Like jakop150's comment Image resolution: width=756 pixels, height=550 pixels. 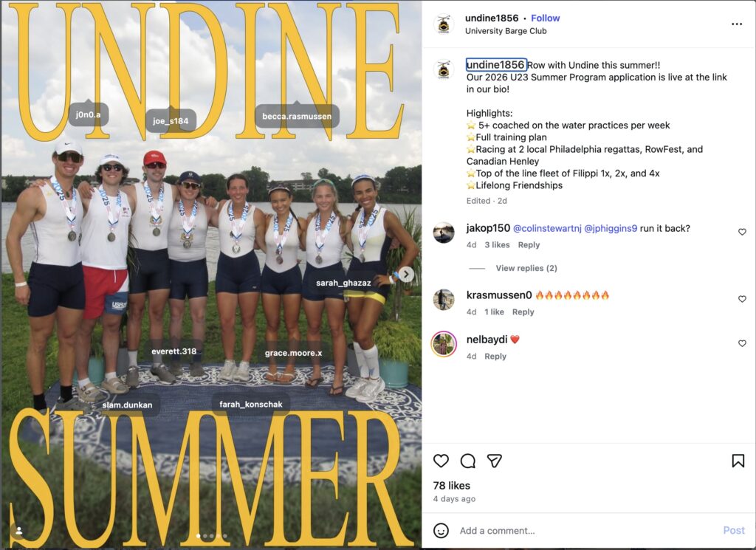(x=742, y=232)
